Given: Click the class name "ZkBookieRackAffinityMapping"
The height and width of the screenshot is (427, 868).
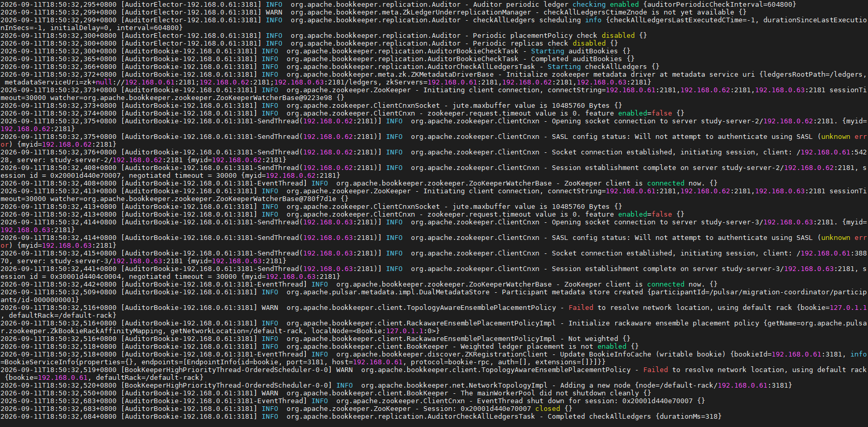Looking at the screenshot, I should 106,331.
